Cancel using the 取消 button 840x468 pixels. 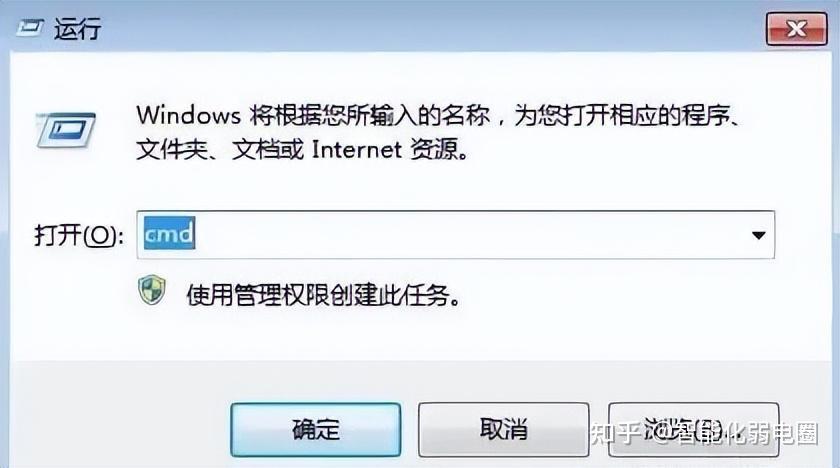tap(504, 429)
